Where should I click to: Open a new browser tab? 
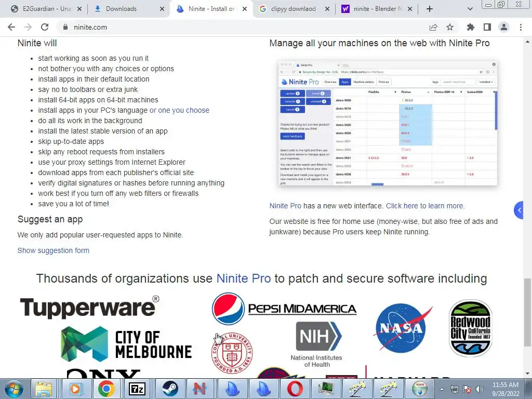click(430, 9)
